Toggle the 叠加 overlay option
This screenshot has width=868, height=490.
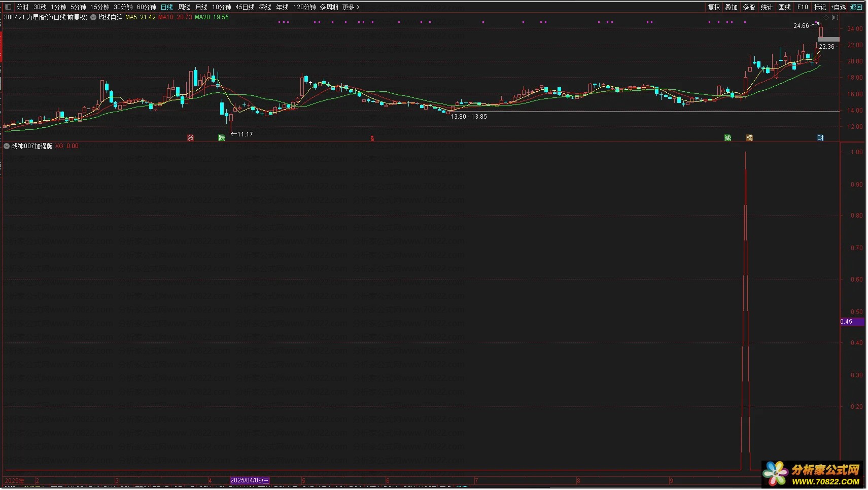[731, 7]
